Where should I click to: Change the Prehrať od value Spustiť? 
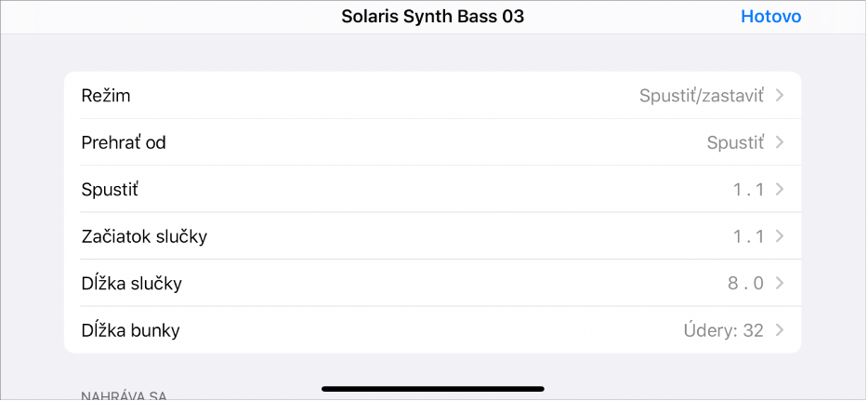click(734, 142)
